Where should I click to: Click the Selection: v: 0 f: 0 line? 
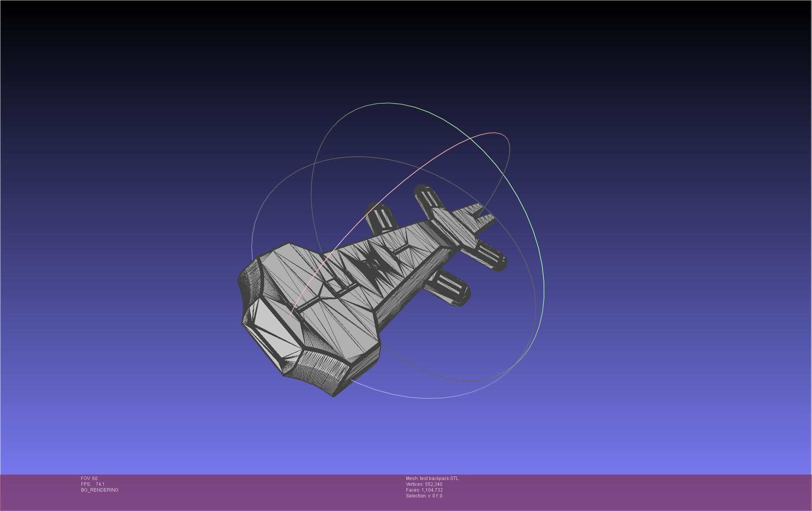424,496
